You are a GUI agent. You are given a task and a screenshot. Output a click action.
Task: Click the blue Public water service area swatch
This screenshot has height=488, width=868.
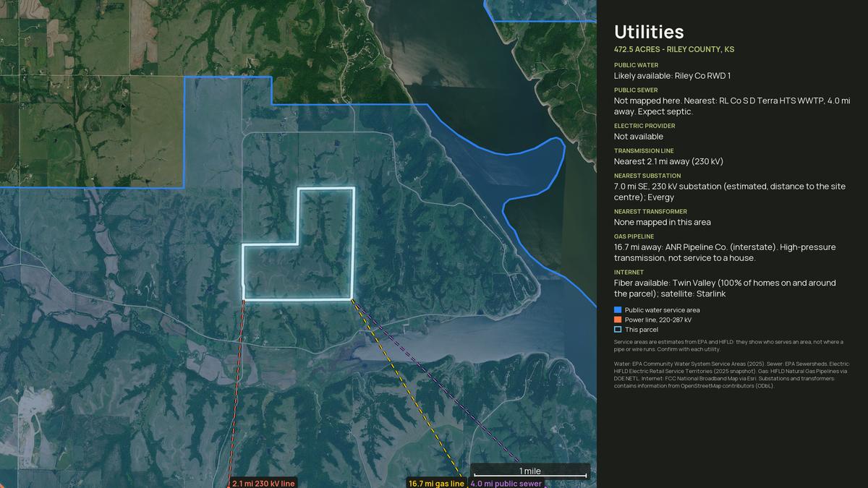point(618,309)
